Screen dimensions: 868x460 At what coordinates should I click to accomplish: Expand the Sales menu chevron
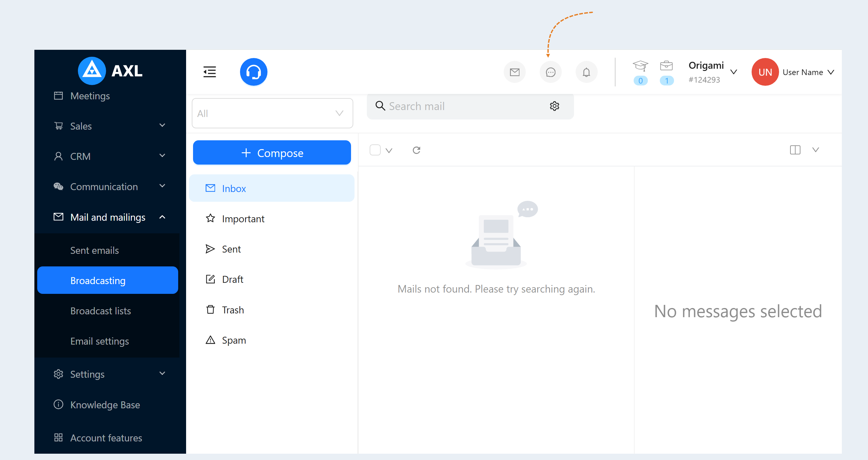[162, 125]
